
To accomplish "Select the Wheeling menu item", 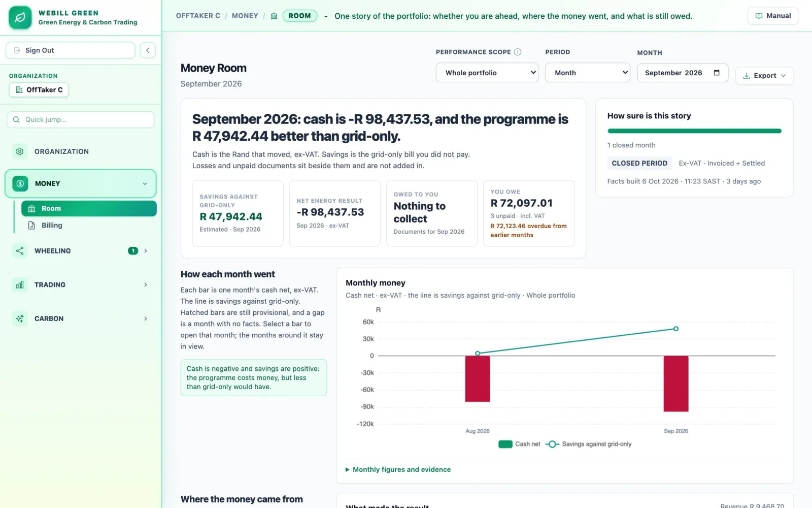I will [81, 251].
